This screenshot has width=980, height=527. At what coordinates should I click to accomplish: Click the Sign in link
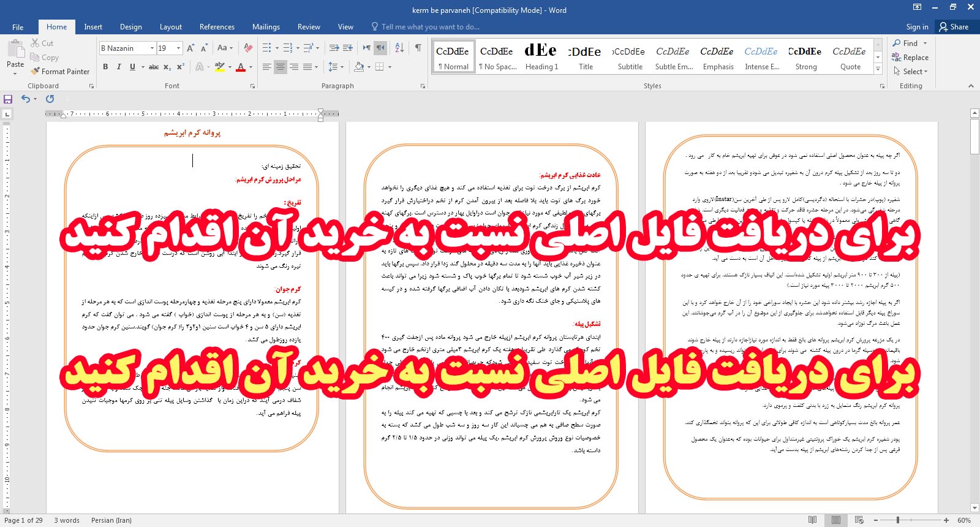pos(917,27)
